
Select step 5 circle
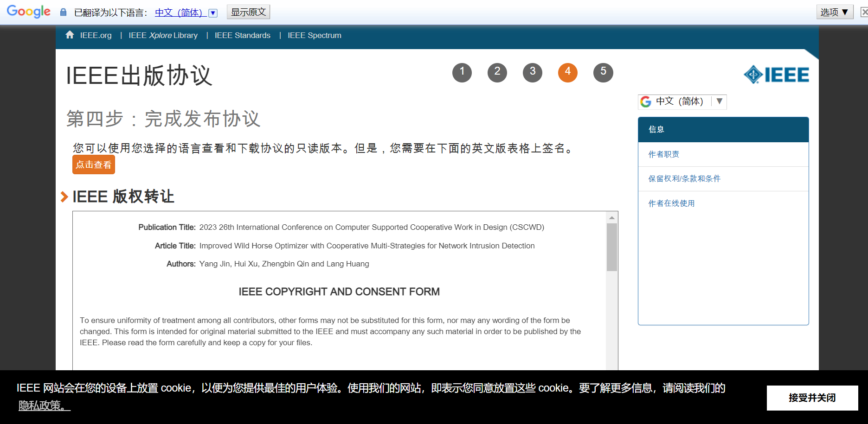pyautogui.click(x=603, y=72)
